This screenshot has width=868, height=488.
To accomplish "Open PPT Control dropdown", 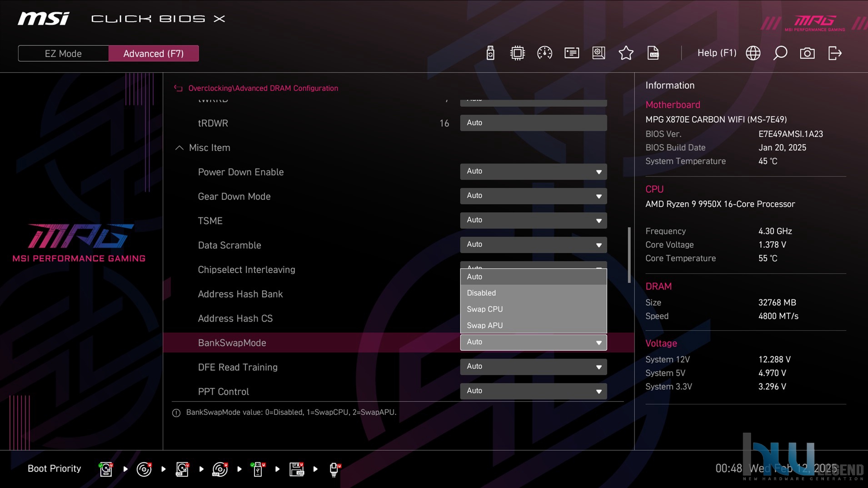I will pyautogui.click(x=533, y=391).
